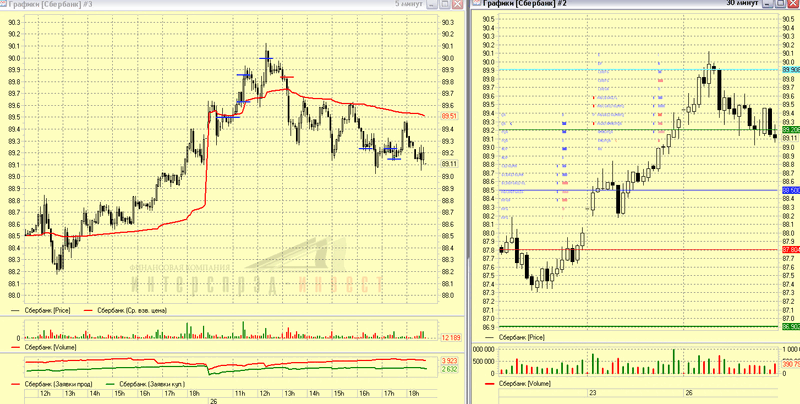This screenshot has height=404, width=800.
Task: Click the 12 189 volume value label
Action: 451,338
